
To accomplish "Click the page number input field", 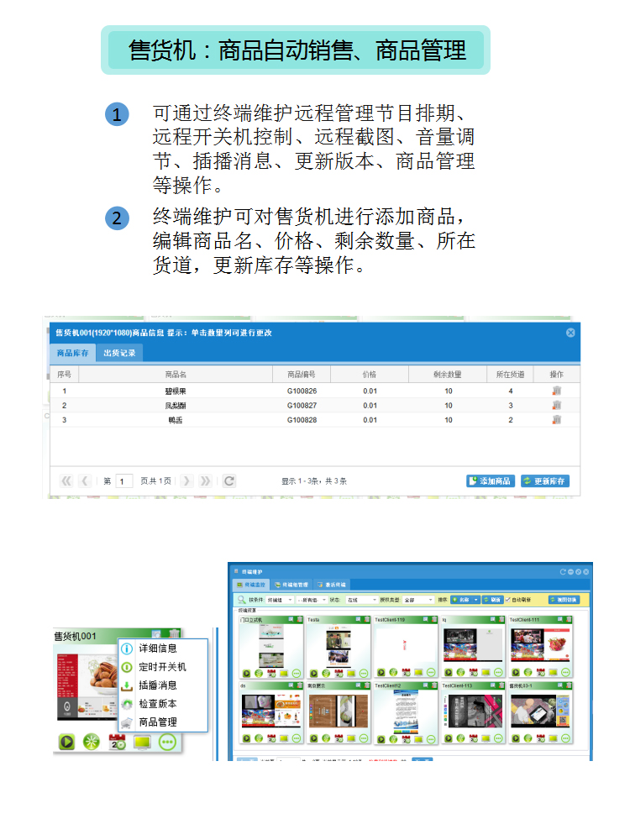I will (x=123, y=481).
